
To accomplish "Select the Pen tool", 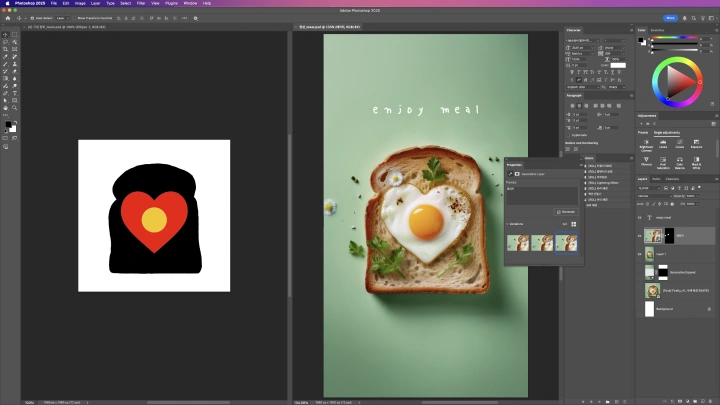I will [6, 93].
